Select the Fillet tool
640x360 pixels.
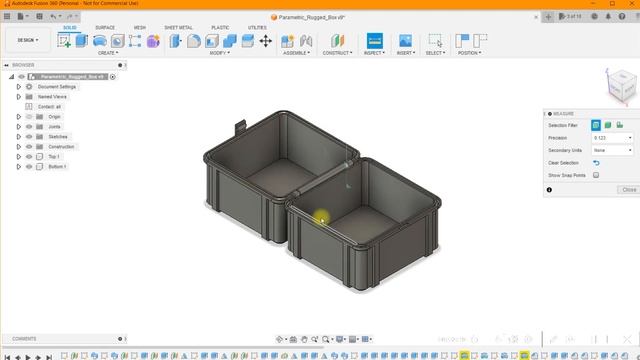194,41
